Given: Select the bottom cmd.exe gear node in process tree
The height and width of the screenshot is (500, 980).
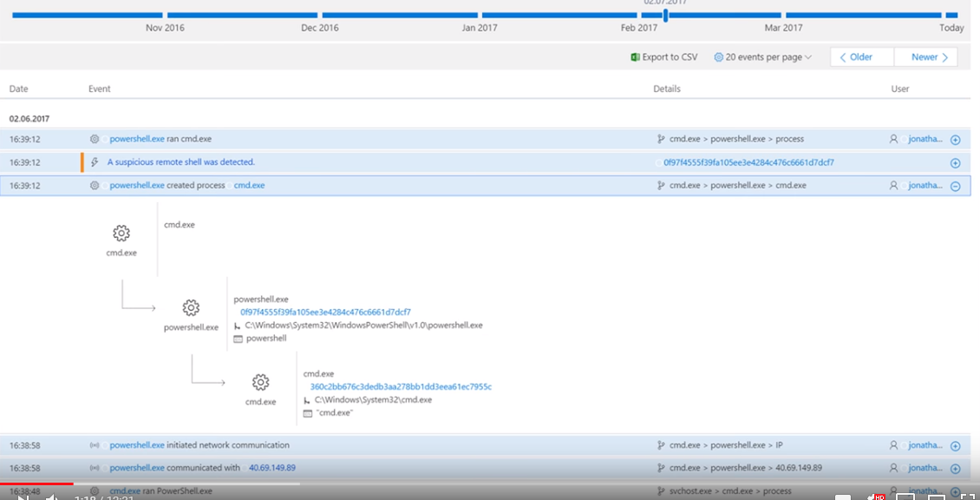Looking at the screenshot, I should pyautogui.click(x=261, y=382).
